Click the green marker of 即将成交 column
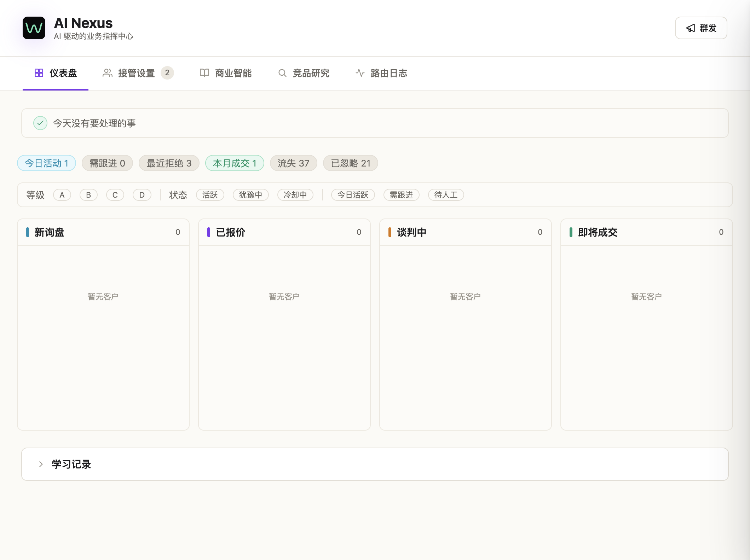Image resolution: width=750 pixels, height=560 pixels. [571, 232]
